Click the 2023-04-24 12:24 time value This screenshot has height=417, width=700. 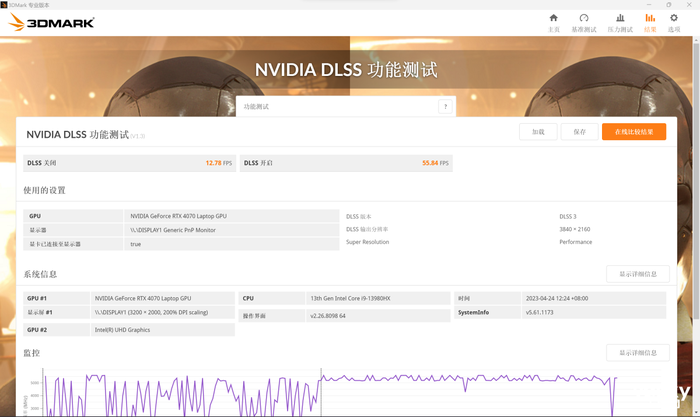click(x=594, y=298)
